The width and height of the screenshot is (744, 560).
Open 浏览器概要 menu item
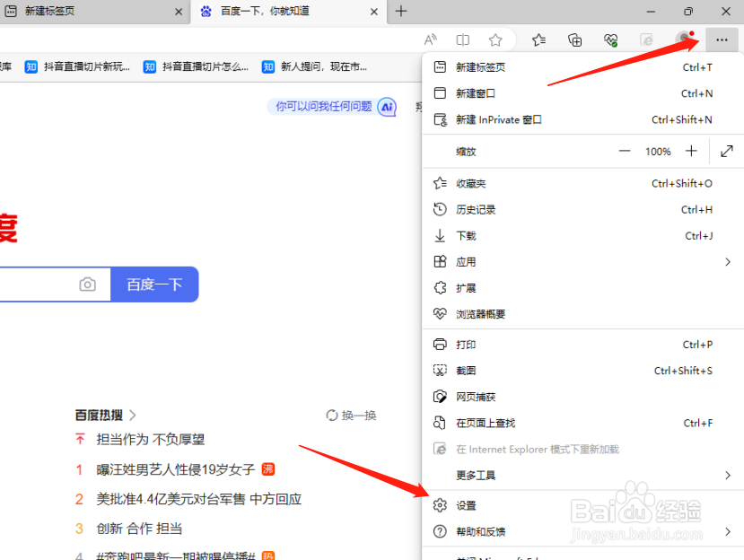582,314
